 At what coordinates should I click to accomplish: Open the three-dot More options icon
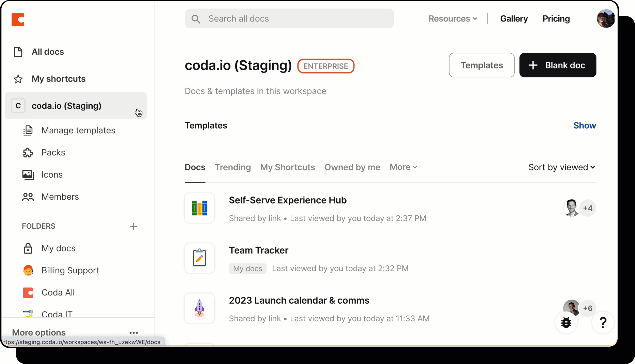pyautogui.click(x=133, y=333)
